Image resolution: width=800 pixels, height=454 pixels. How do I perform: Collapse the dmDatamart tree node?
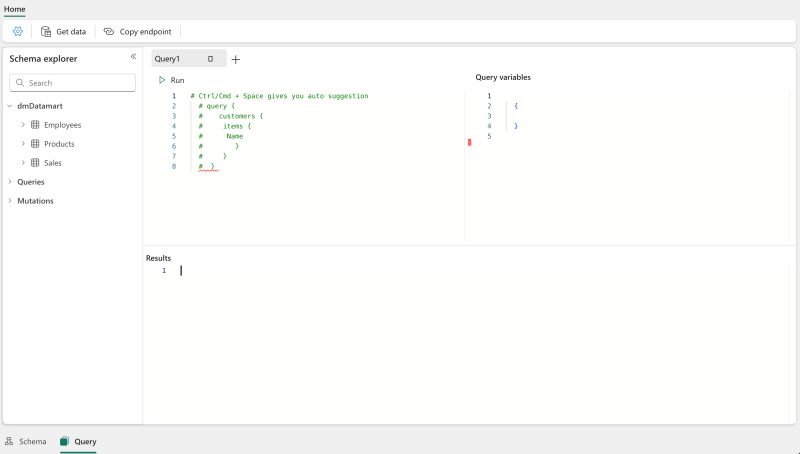pos(10,106)
